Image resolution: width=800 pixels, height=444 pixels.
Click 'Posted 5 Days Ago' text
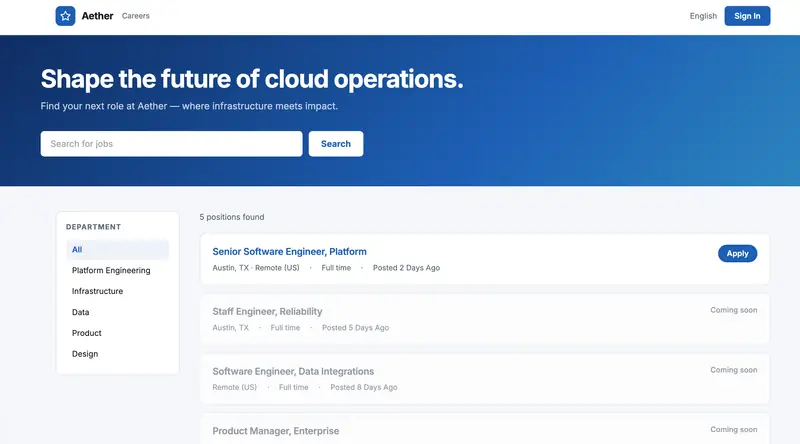click(x=355, y=328)
